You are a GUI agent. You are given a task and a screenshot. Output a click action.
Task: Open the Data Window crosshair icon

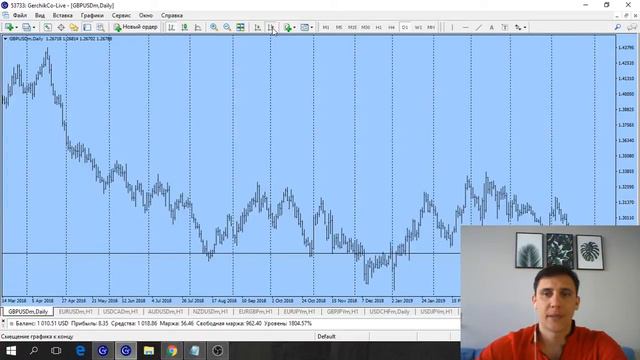[x=61, y=27]
